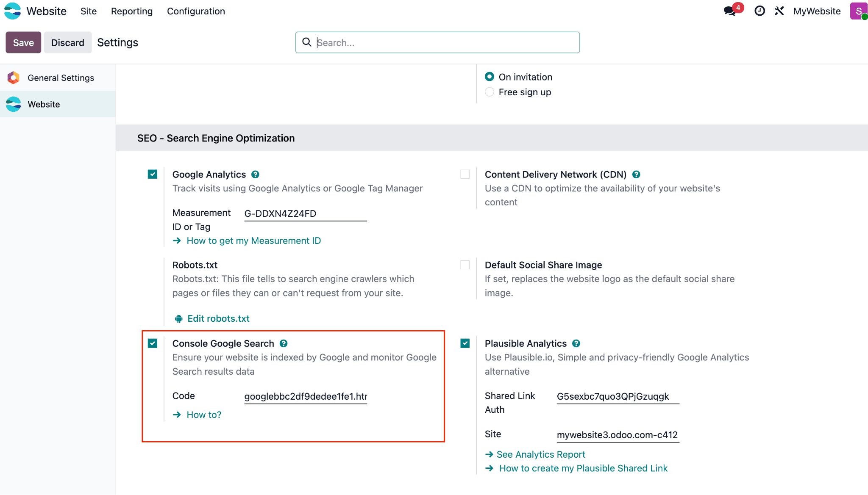Click the CDN help question mark icon
The height and width of the screenshot is (495, 868).
[x=636, y=174]
